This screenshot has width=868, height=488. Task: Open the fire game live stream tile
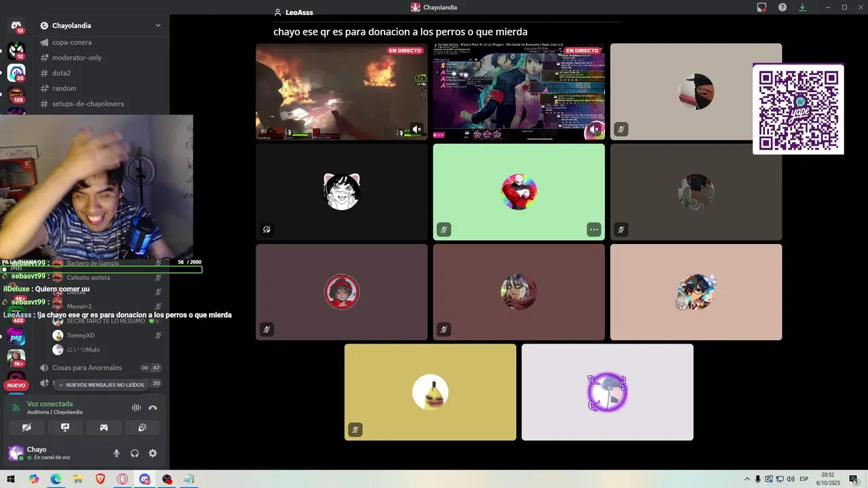pyautogui.click(x=342, y=91)
